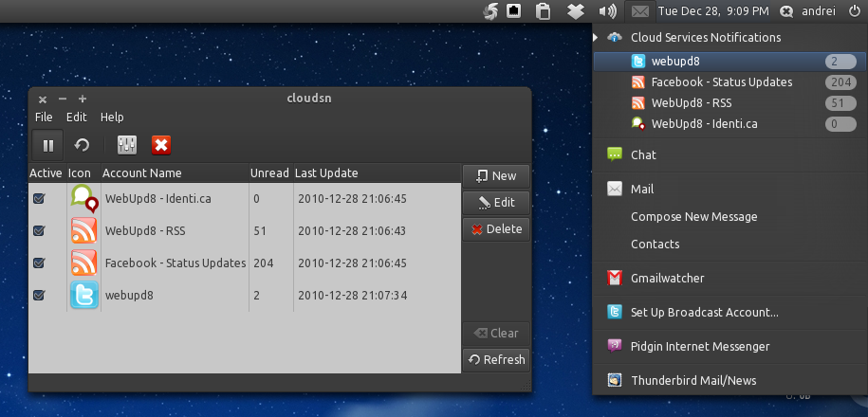
Task: Click the Twitter icon beside Set Up Broadcast Account
Action: pos(615,313)
